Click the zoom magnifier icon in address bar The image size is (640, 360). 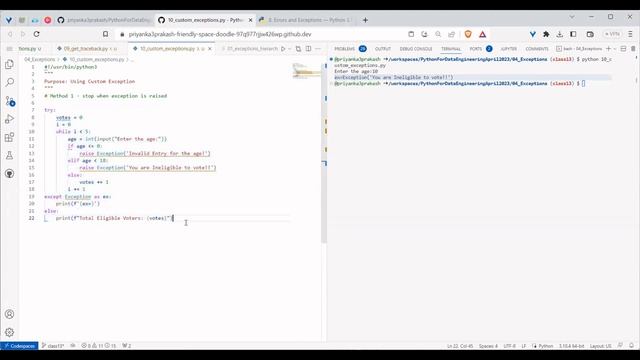(438, 34)
